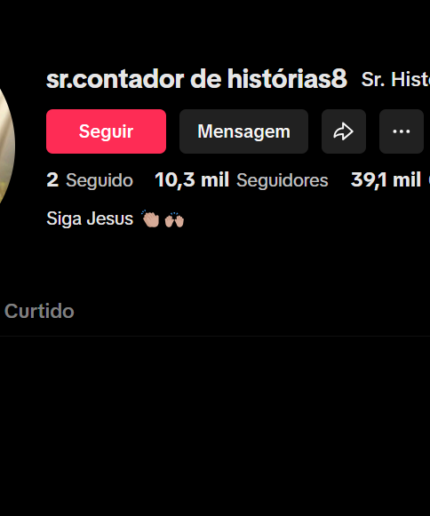The width and height of the screenshot is (430, 516).
Task: Click the word mil beside 10,3
Action: coord(215,180)
